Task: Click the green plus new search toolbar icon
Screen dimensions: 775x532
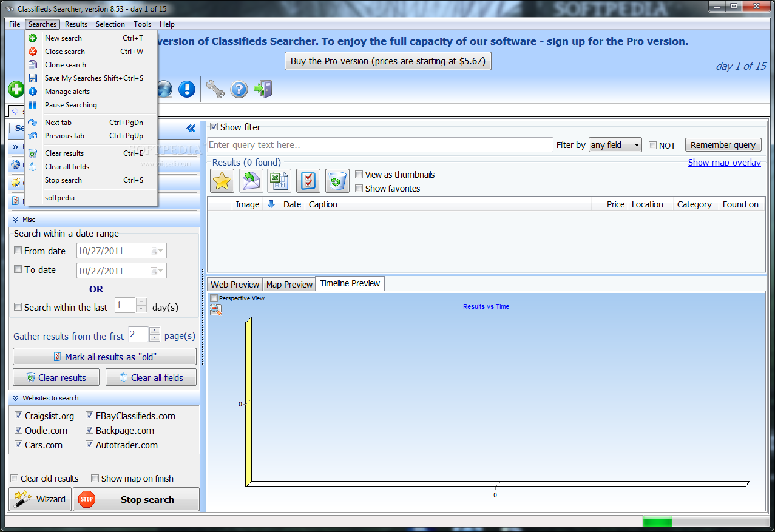Action: point(16,89)
